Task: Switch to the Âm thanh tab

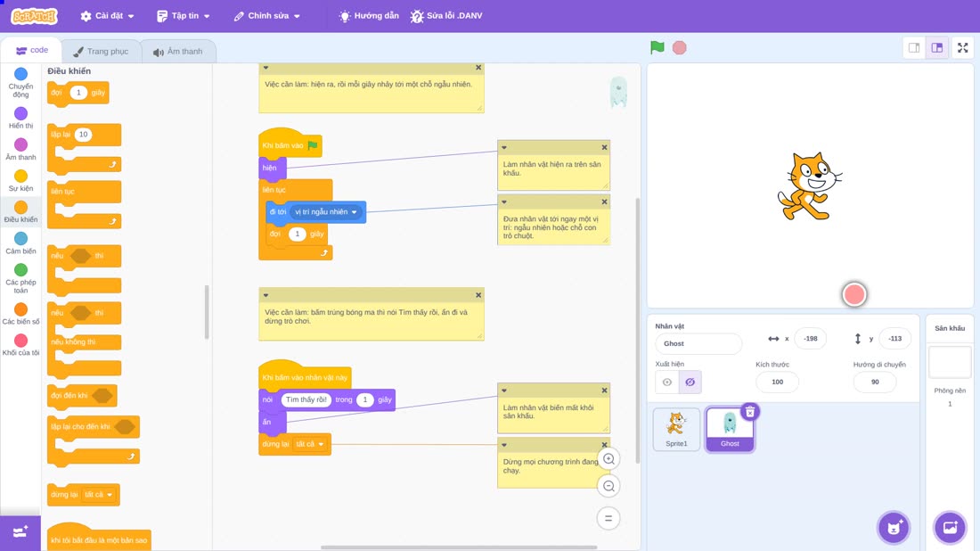Action: point(178,52)
